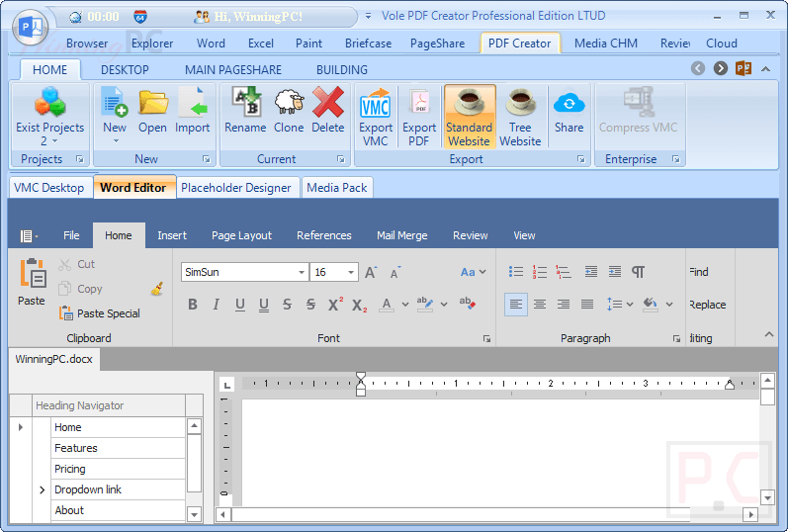
Task: Toggle single Underline formatting
Action: (x=240, y=305)
